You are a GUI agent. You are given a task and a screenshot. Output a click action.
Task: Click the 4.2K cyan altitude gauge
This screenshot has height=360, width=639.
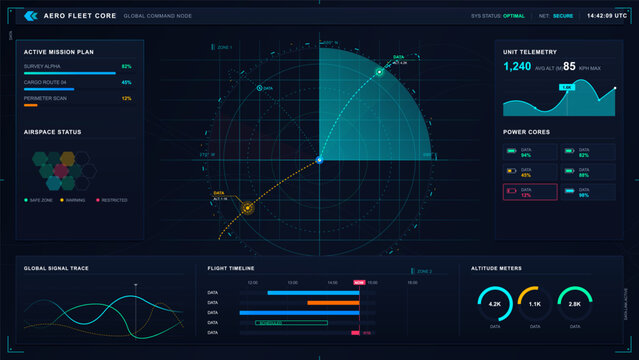(x=495, y=304)
